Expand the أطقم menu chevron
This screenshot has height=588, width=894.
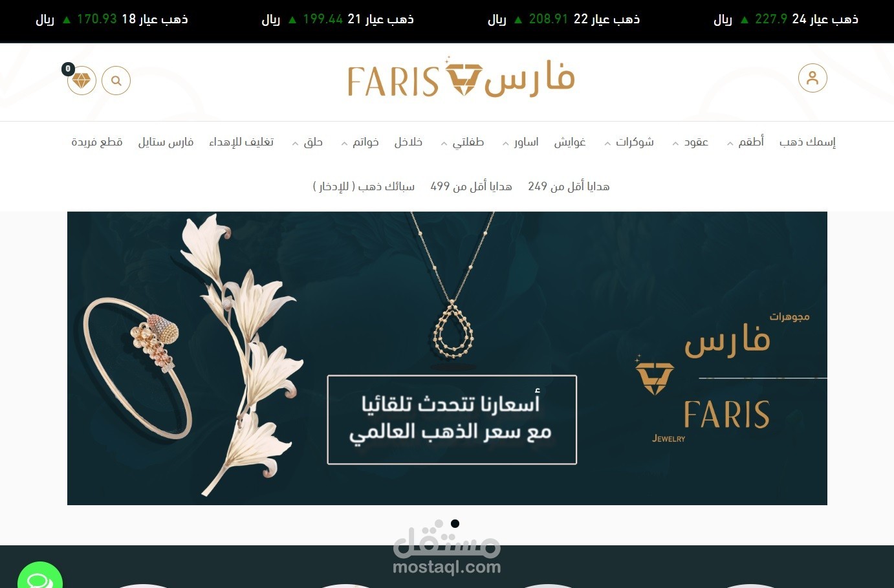pos(730,144)
